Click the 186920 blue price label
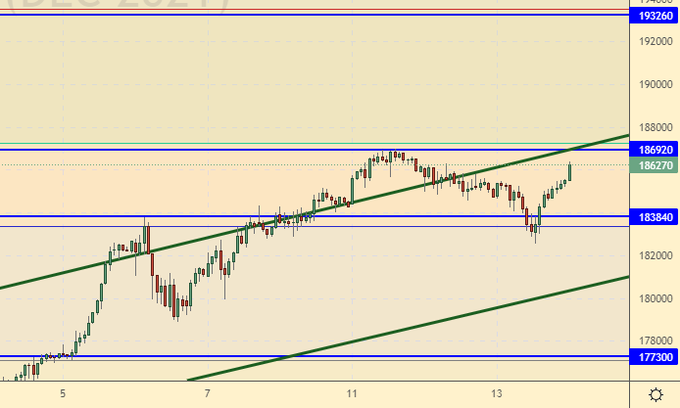 click(655, 149)
